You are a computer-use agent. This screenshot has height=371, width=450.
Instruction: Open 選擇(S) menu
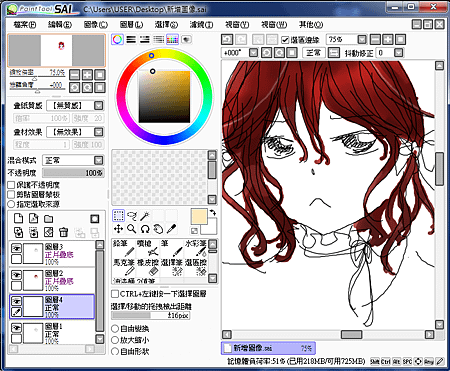pos(166,24)
